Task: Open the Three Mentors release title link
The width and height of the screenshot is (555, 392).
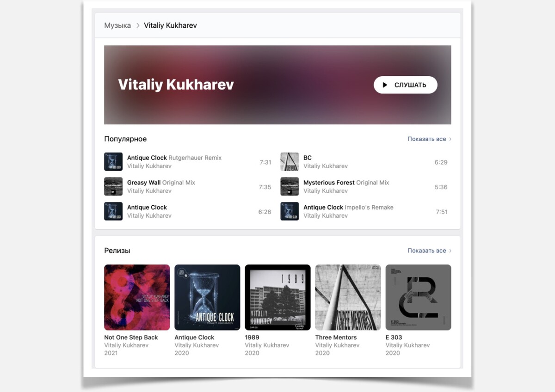Action: coord(336,337)
